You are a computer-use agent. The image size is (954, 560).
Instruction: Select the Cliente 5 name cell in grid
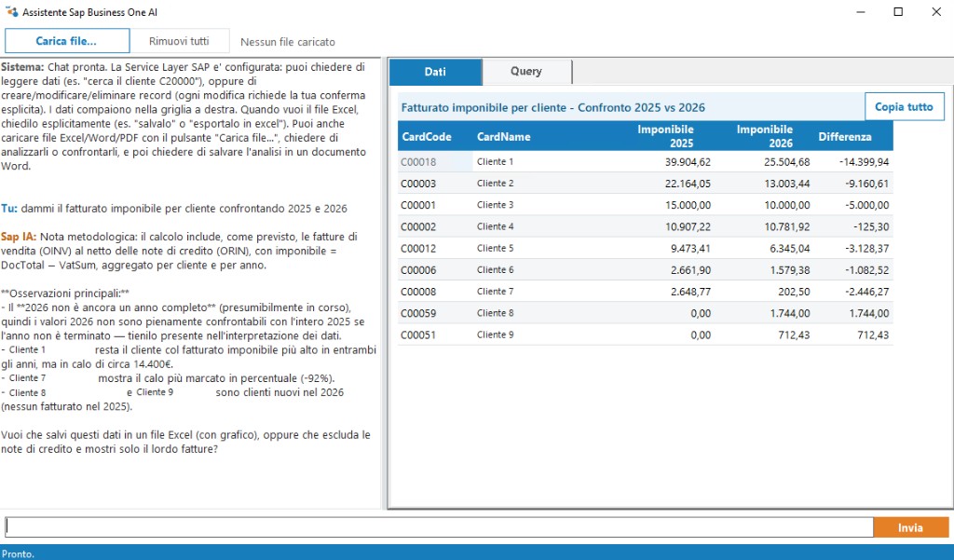point(544,249)
